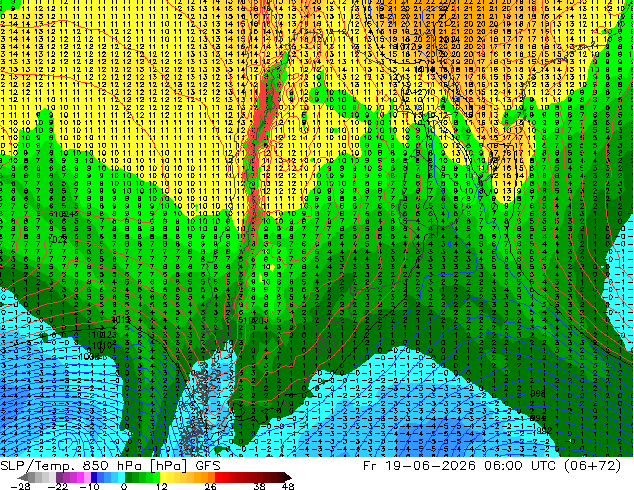The image size is (634, 490).
Task: Click the "-28" legend label
Action: 20,486
